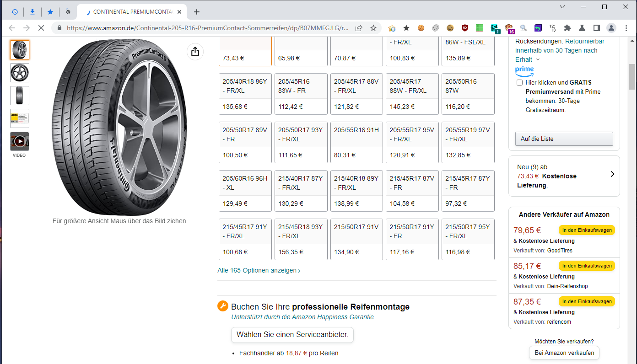637x364 pixels.
Task: Stop page loading with the X button
Action: (x=41, y=28)
